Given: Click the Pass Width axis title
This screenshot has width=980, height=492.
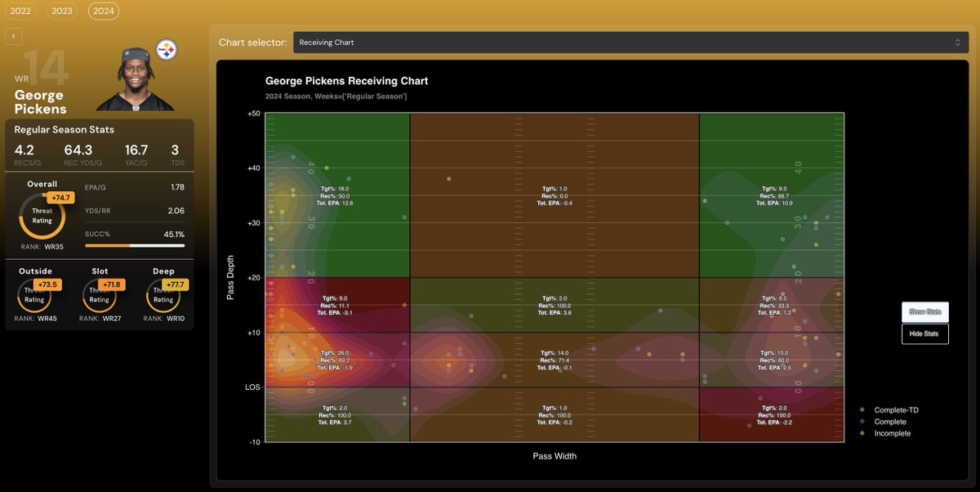Looking at the screenshot, I should pos(555,456).
